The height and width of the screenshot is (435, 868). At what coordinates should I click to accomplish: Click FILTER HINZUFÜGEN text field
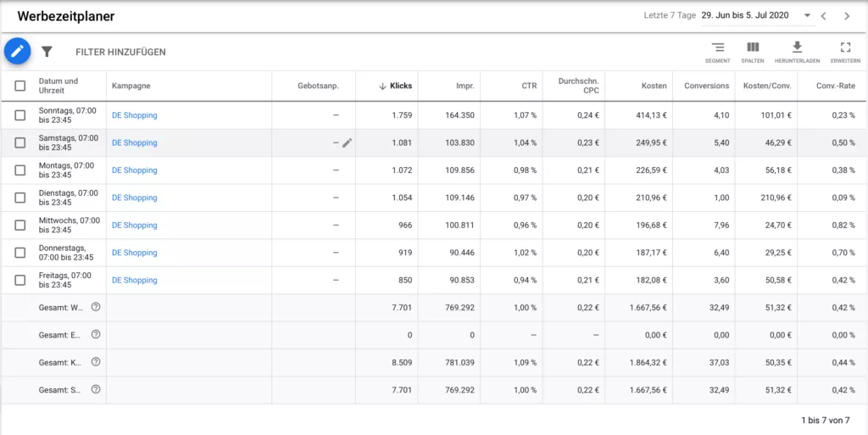pyautogui.click(x=120, y=52)
